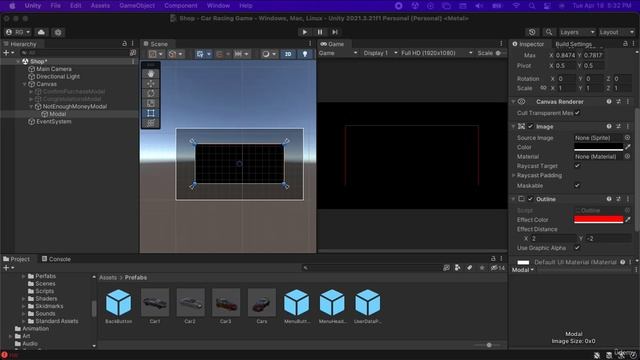Image resolution: width=640 pixels, height=360 pixels.
Task: Expand Raycast Padding section
Action: pos(513,176)
